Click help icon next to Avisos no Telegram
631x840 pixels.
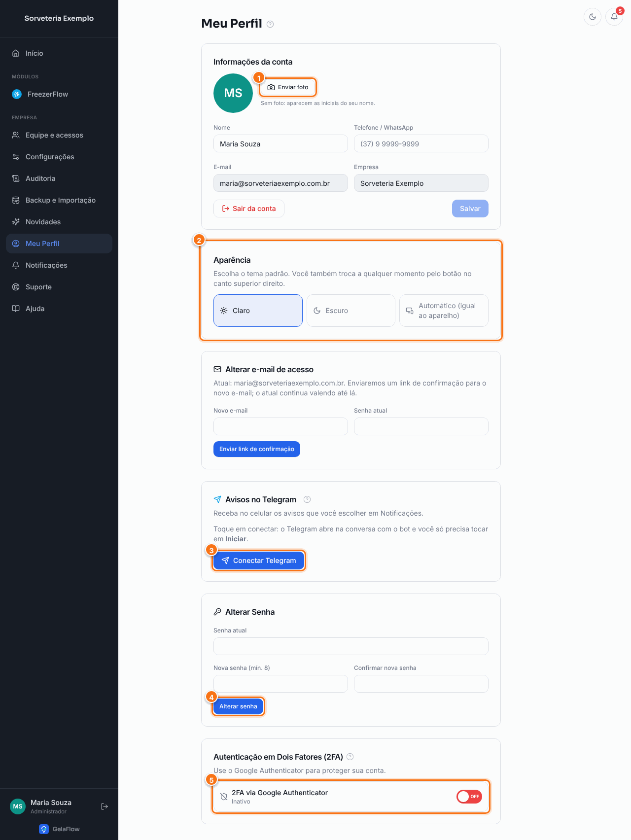[307, 499]
